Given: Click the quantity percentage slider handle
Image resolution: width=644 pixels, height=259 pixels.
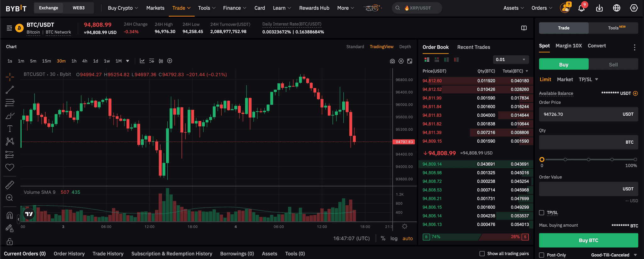Looking at the screenshot, I should (x=542, y=160).
